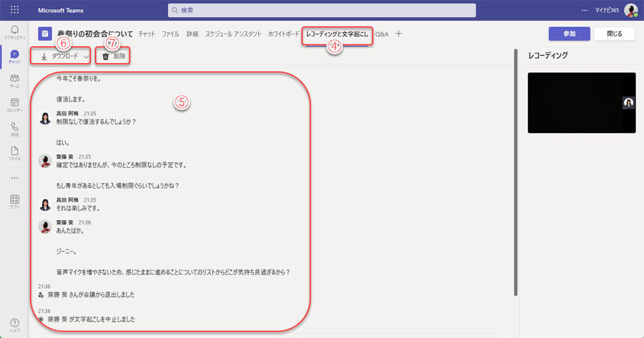This screenshot has height=338, width=644.
Task: Select transcript line 復活します。
Action: [71, 99]
